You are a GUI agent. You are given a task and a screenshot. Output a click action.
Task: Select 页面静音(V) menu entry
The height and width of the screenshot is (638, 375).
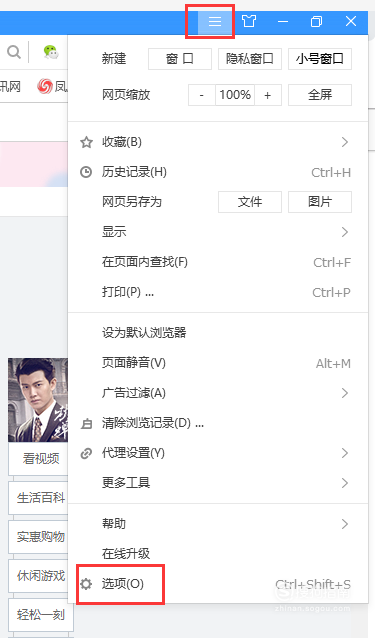point(218,363)
